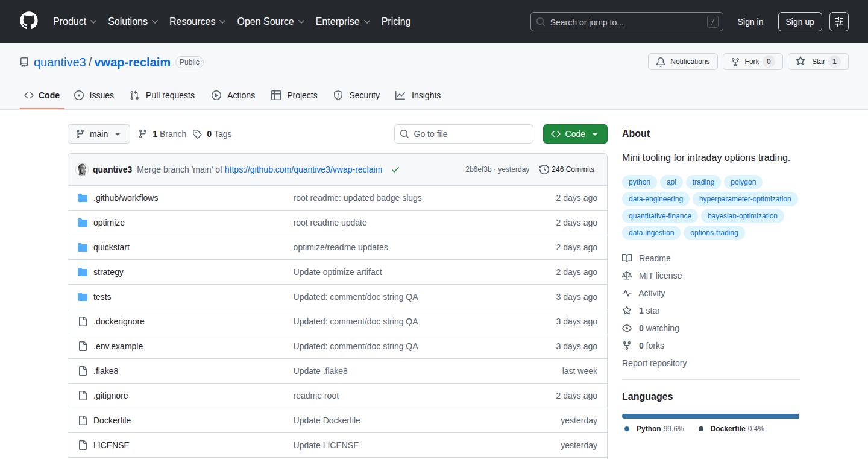
Task: Expand the Solutions menu
Action: pyautogui.click(x=133, y=22)
